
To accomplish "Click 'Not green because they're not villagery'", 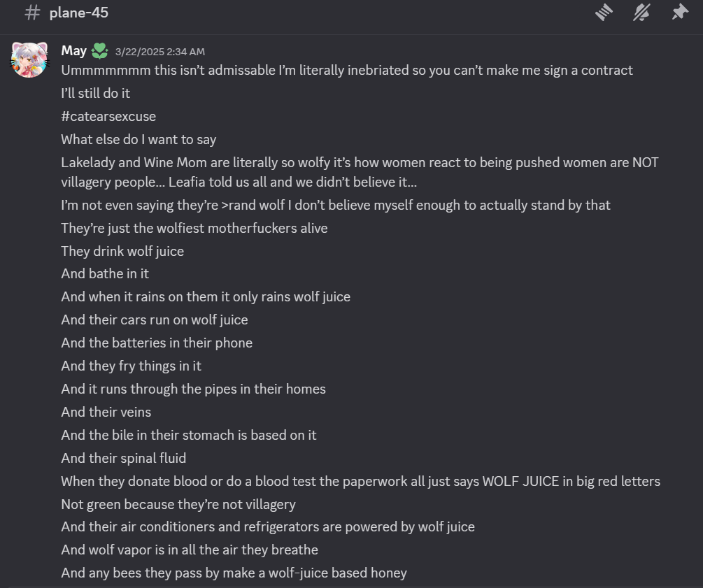I will tap(178, 505).
